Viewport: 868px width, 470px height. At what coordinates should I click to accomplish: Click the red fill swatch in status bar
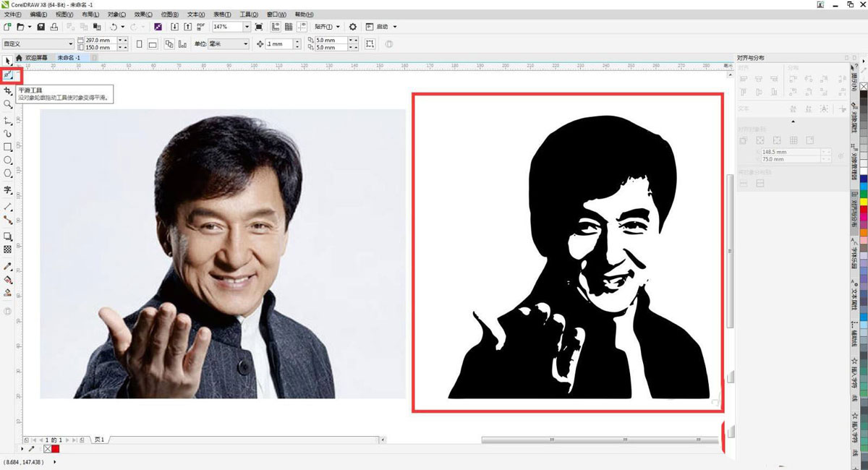pos(56,449)
